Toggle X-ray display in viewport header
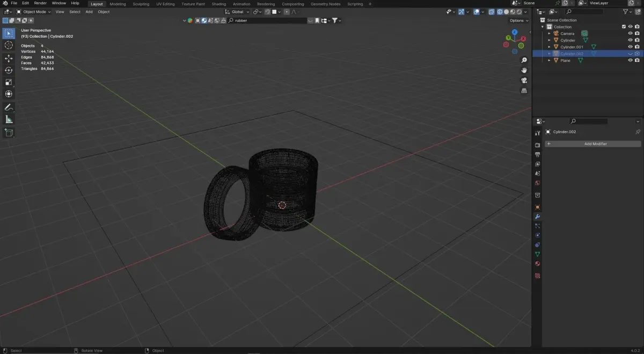Viewport: 644px width, 354px height. click(492, 12)
